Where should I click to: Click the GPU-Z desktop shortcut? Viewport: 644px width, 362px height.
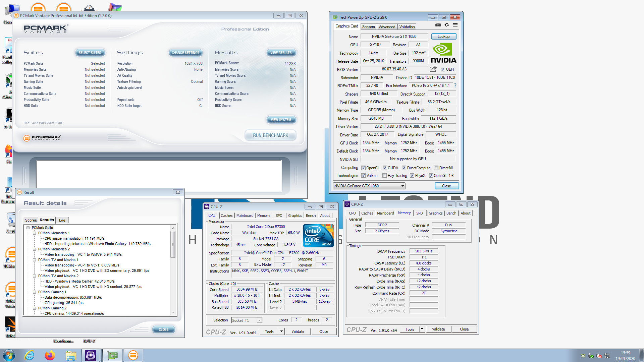(x=89, y=341)
